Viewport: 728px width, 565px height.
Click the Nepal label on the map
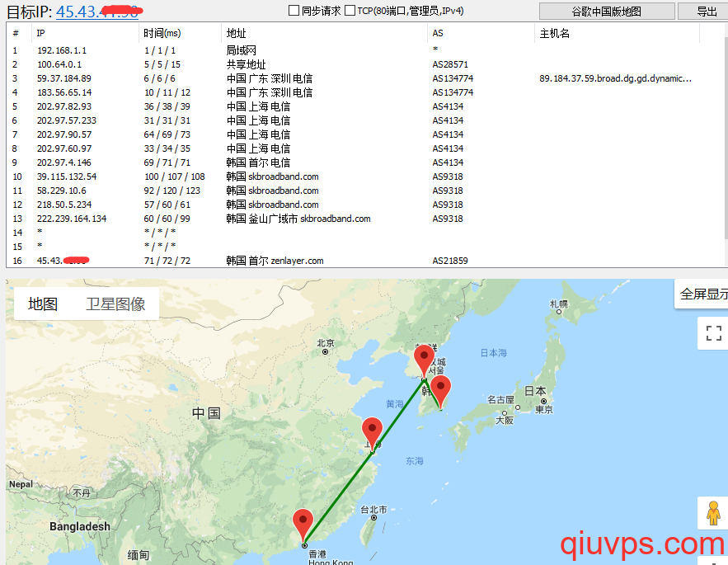coord(21,484)
